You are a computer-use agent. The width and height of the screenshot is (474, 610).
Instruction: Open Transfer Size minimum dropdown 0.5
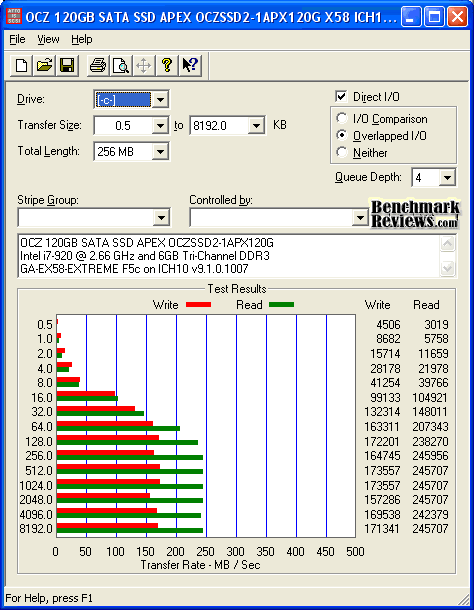[160, 126]
